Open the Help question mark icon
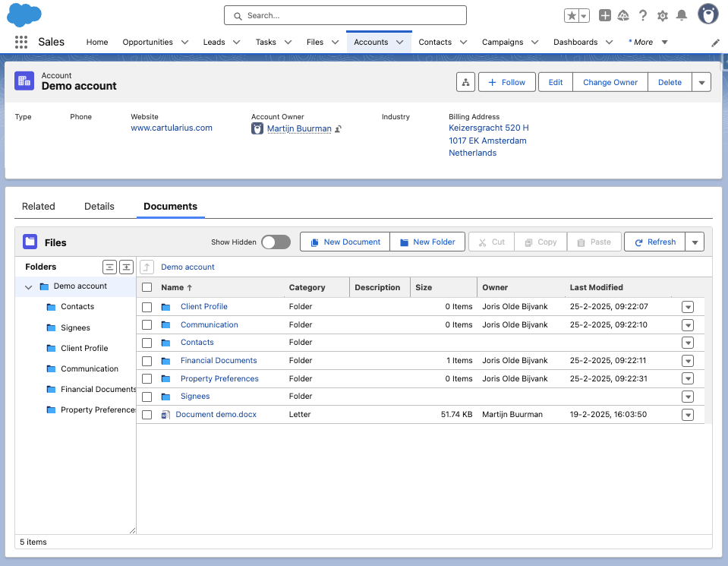Image resolution: width=728 pixels, height=566 pixels. point(642,16)
